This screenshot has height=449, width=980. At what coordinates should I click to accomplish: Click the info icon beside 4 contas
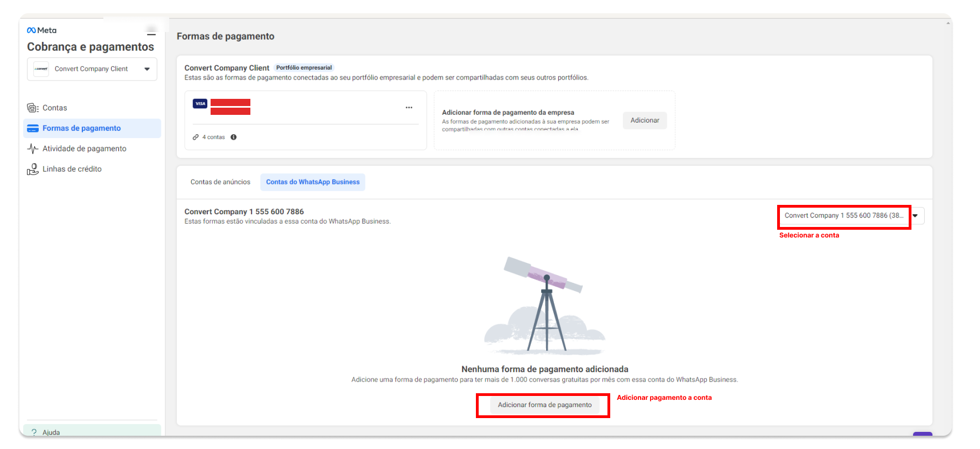click(x=234, y=137)
